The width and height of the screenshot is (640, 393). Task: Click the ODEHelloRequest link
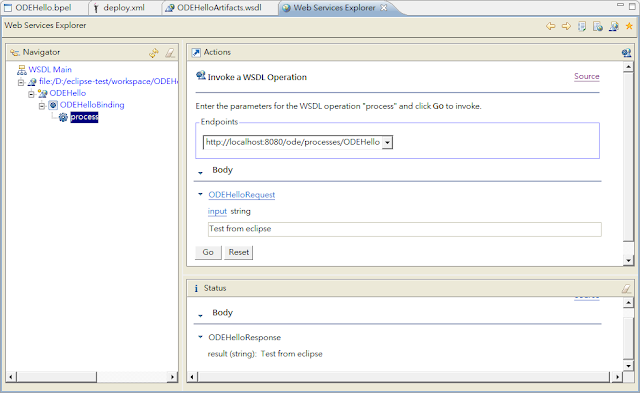pos(242,195)
